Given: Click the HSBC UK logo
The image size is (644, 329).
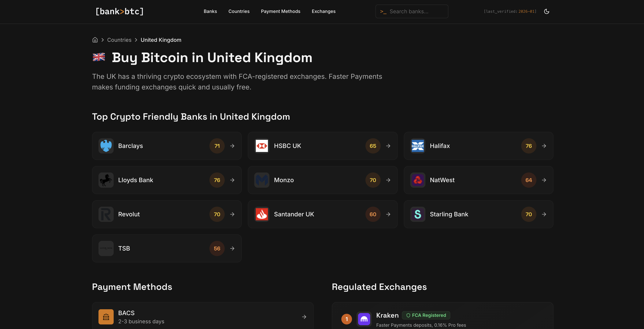Looking at the screenshot, I should 261,146.
